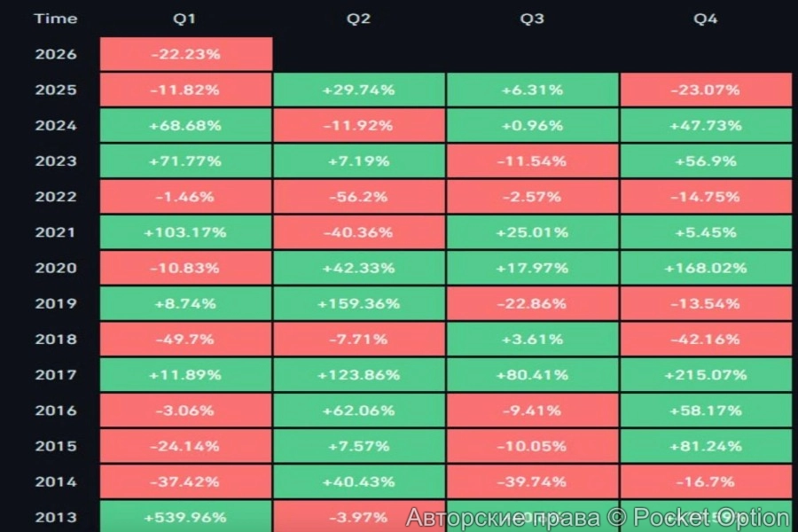Screen dimensions: 798x532
Task: Click the Pocket Option copyright watermark
Action: 598,518
